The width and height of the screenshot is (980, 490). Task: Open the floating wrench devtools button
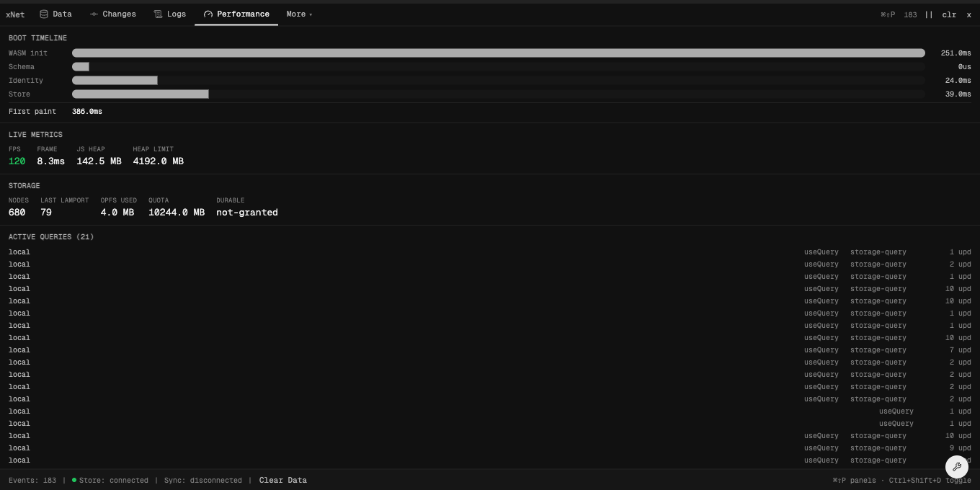[x=957, y=467]
